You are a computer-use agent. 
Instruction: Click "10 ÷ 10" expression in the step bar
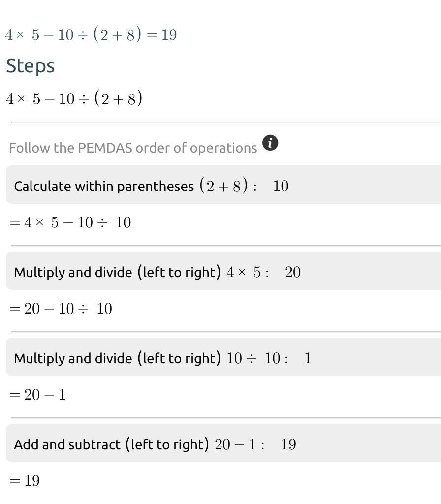coord(253,358)
